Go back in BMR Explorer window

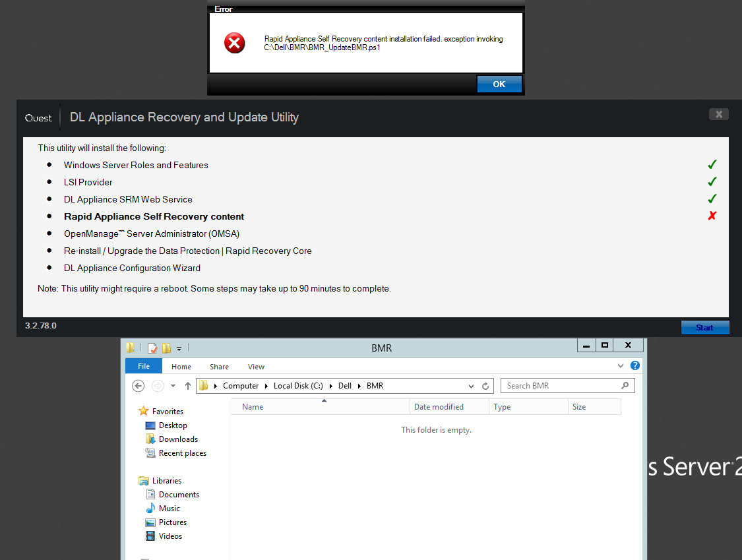(139, 386)
